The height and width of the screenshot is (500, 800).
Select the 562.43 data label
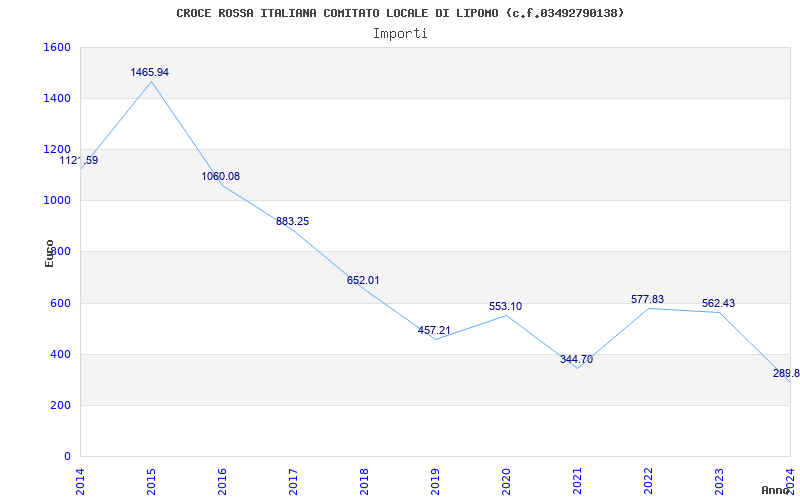pyautogui.click(x=718, y=304)
